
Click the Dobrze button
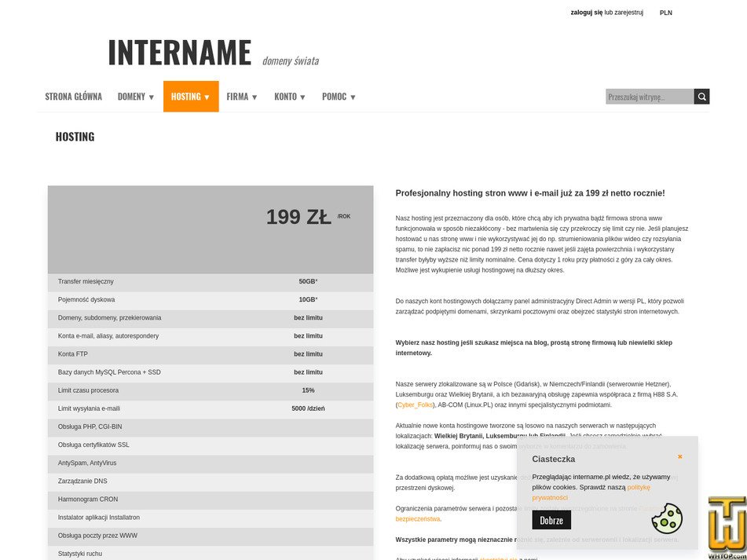pos(551,520)
